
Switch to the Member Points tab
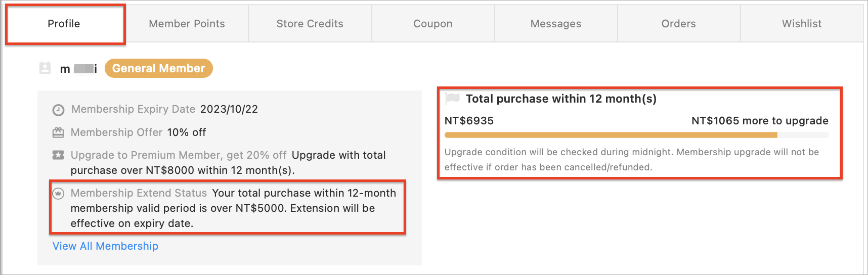coord(187,24)
